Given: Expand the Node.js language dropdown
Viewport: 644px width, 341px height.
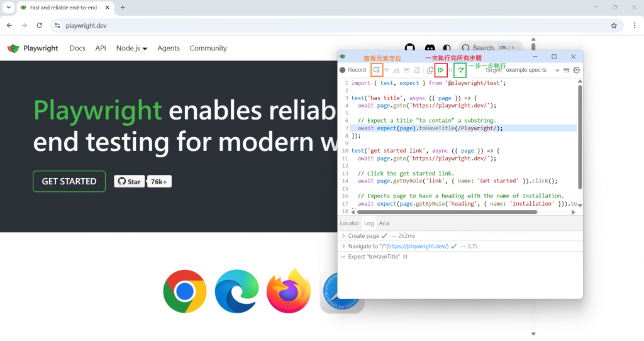Looking at the screenshot, I should [x=131, y=48].
